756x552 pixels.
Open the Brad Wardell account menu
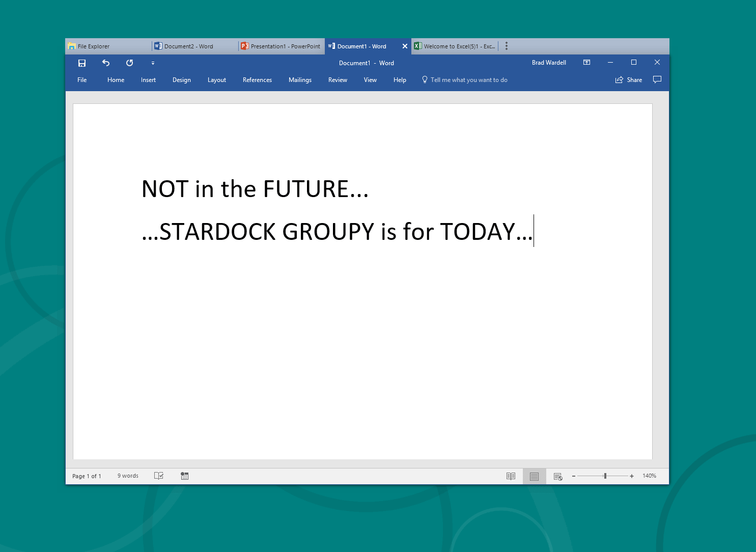click(x=549, y=63)
